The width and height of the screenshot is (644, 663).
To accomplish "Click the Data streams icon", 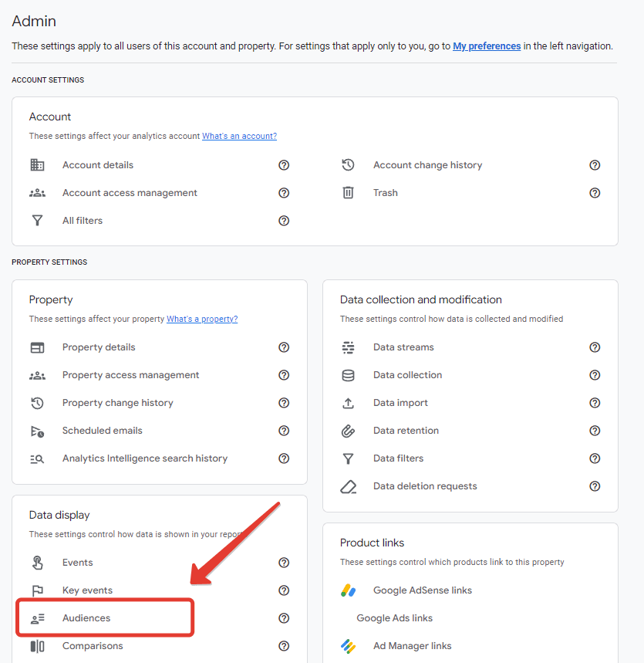I will pyautogui.click(x=348, y=347).
